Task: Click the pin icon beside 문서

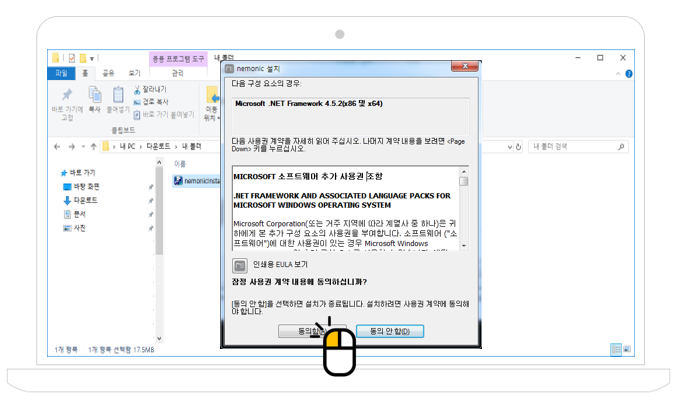Action: 151,215
